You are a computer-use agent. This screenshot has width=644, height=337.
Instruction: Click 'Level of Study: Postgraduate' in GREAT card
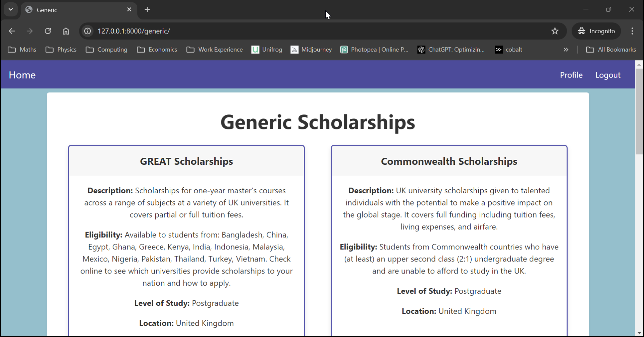click(x=186, y=303)
